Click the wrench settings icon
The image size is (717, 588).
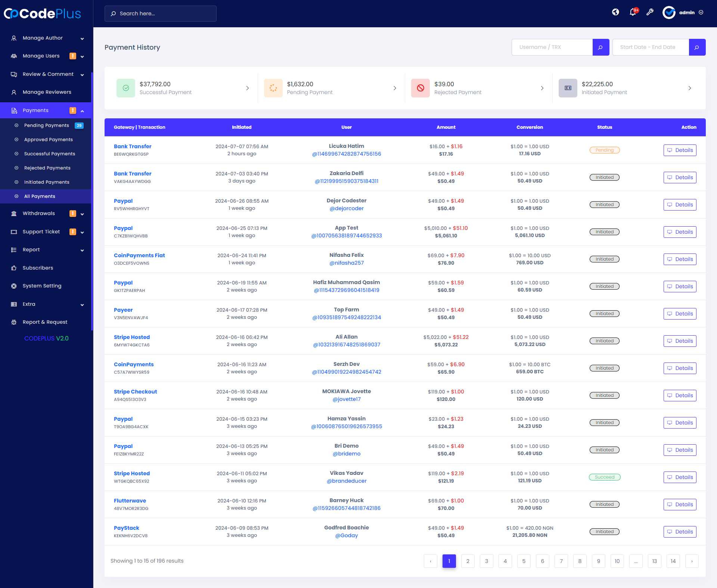click(650, 12)
